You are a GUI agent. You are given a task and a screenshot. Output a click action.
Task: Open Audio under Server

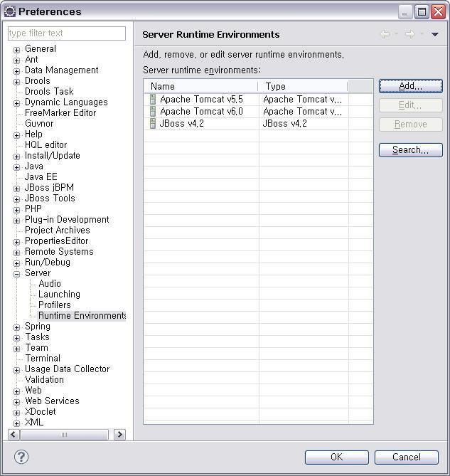tap(50, 283)
